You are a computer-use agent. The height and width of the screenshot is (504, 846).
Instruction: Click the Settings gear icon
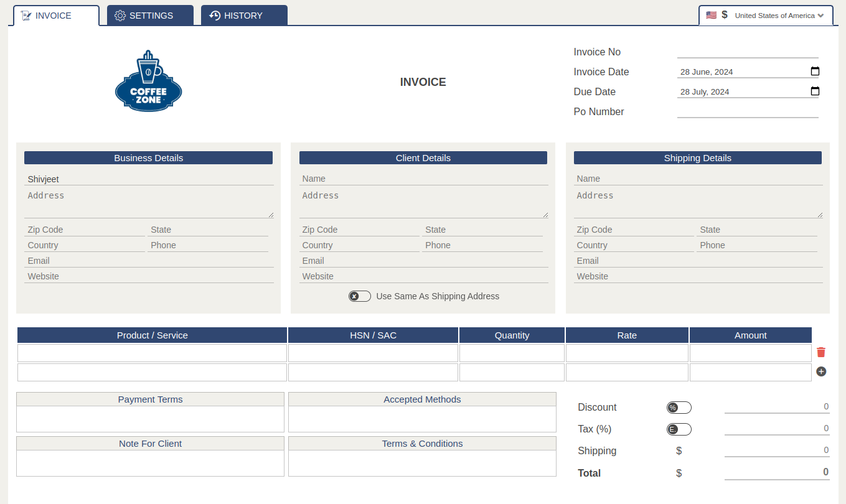coord(120,15)
